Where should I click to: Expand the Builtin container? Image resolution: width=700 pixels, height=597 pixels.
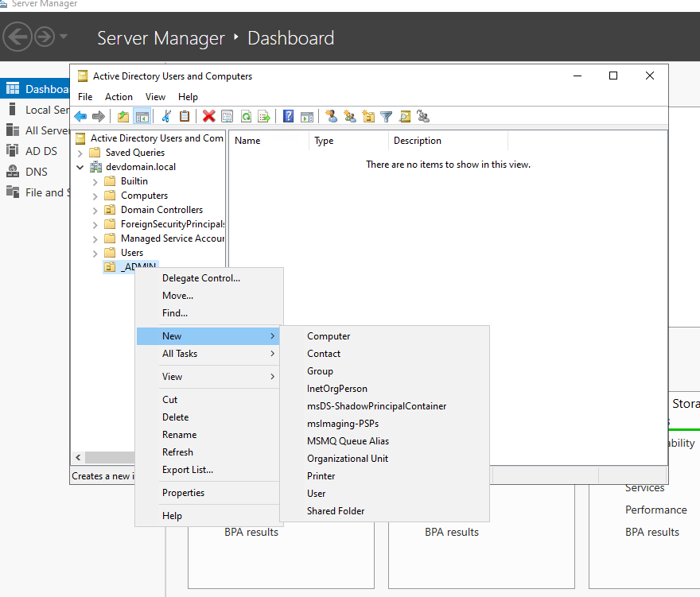coord(95,182)
